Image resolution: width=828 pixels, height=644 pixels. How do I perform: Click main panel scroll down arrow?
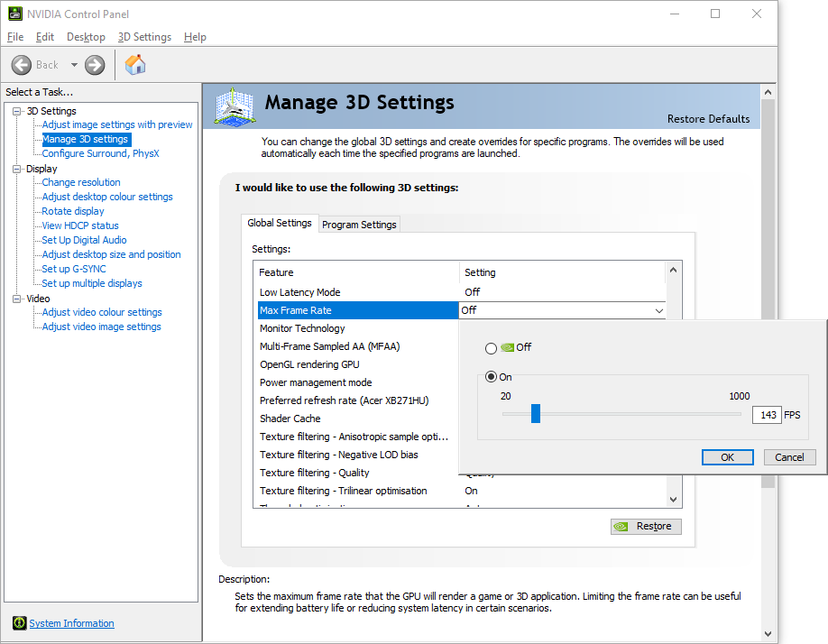(x=768, y=633)
